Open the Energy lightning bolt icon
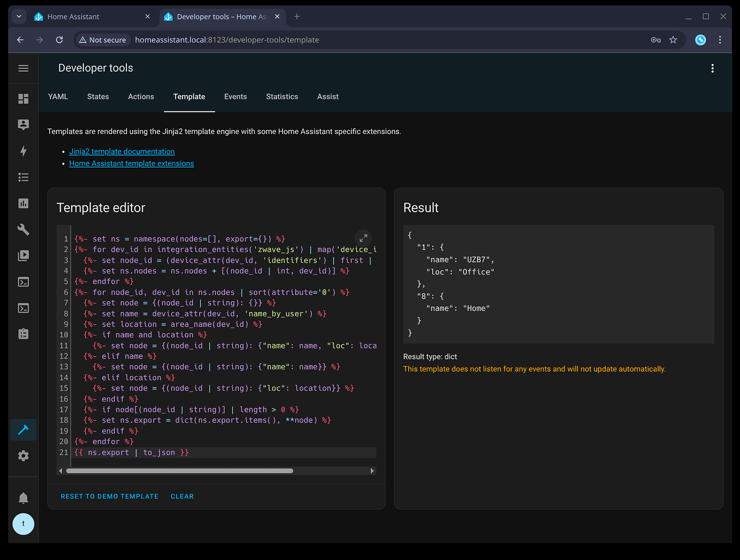Screen dimensions: 740x560 23,151
